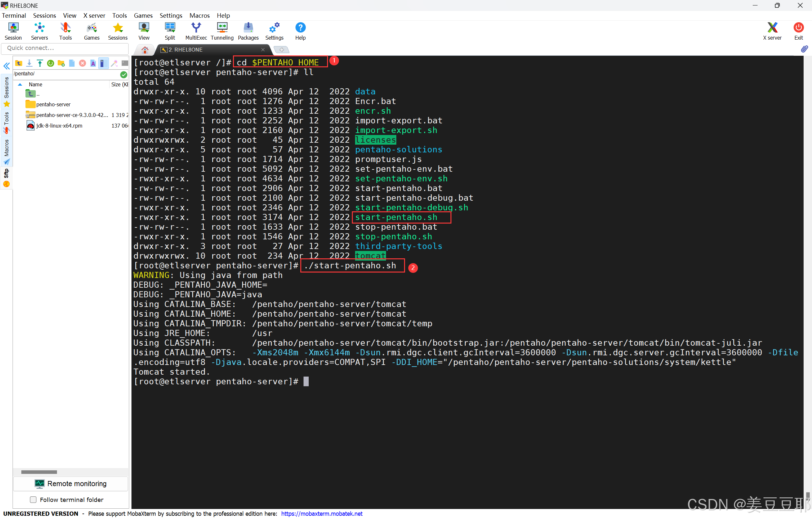Open the mobaxterm.mobatek.net link

click(x=321, y=513)
